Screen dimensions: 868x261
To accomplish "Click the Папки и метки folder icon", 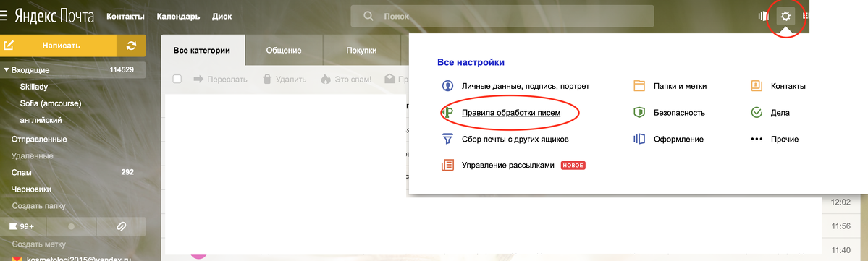I will coord(639,86).
